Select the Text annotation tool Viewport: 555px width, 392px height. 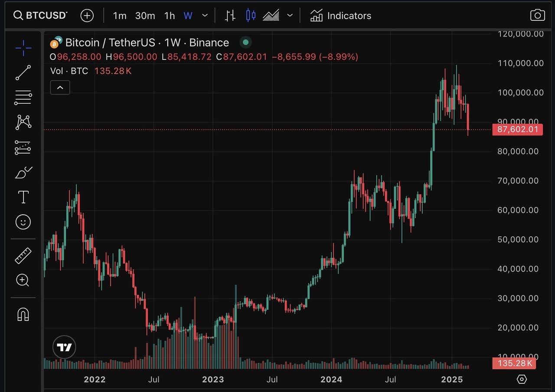(x=23, y=197)
